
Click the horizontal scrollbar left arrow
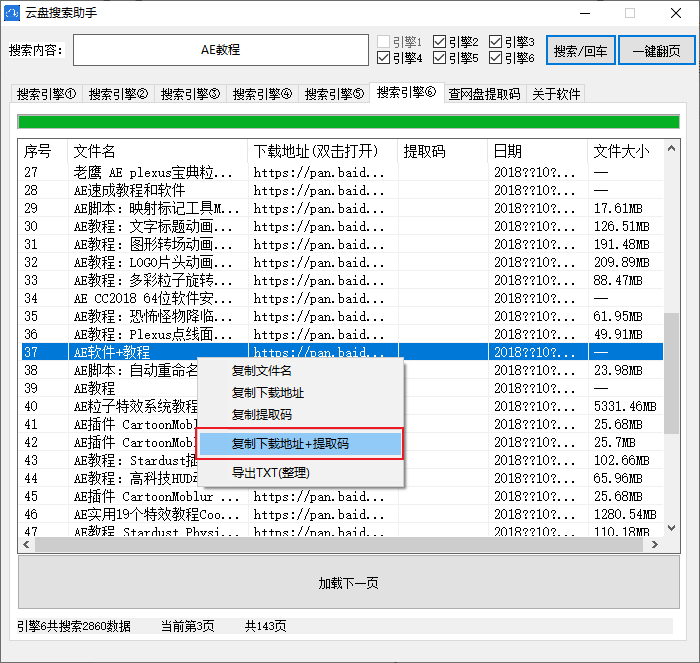tap(26, 544)
